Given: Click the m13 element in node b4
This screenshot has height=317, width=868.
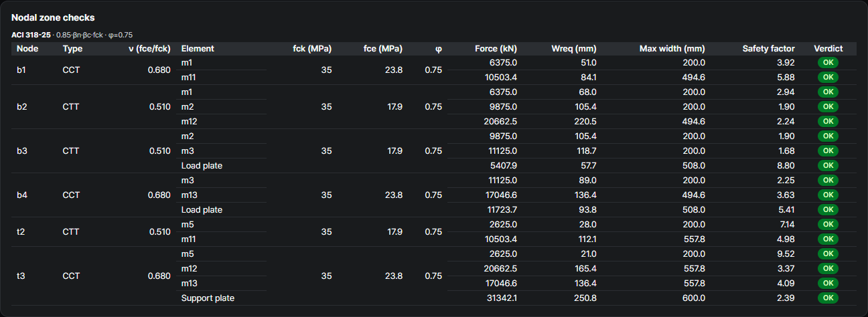Looking at the screenshot, I should [189, 195].
